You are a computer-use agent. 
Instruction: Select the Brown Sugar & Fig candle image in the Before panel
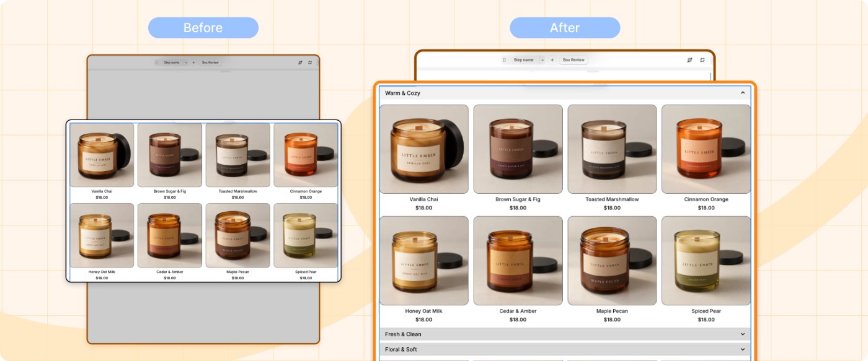[x=170, y=155]
